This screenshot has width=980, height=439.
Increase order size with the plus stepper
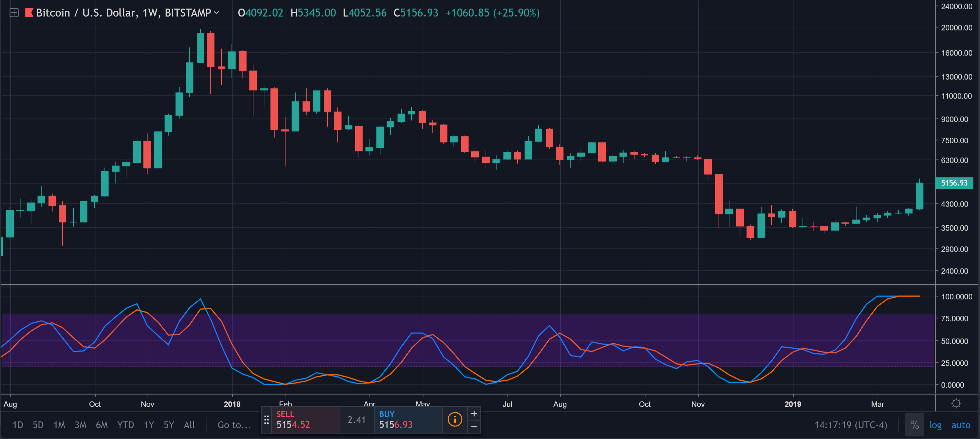point(474,413)
